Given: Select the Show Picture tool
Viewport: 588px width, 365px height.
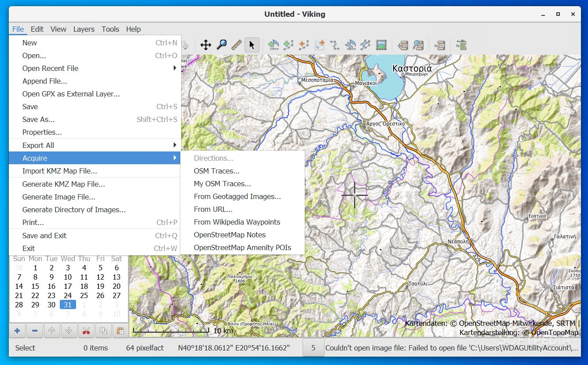Looking at the screenshot, I should 381,44.
